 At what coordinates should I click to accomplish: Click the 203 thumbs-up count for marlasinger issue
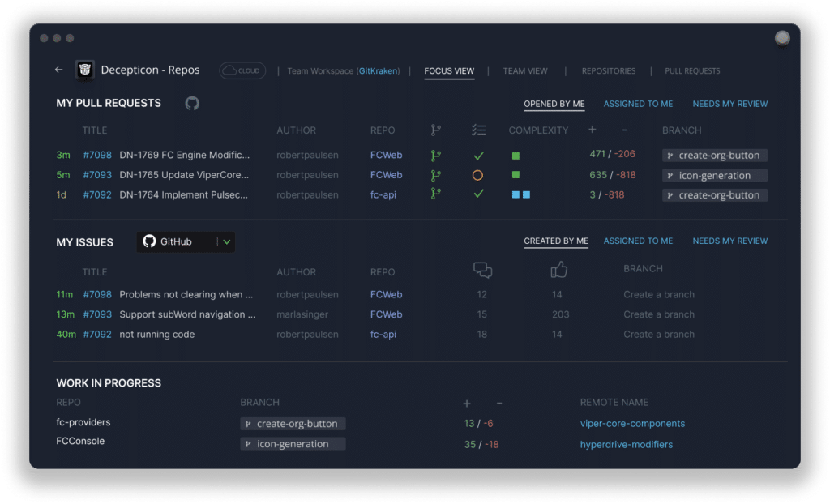(x=560, y=314)
